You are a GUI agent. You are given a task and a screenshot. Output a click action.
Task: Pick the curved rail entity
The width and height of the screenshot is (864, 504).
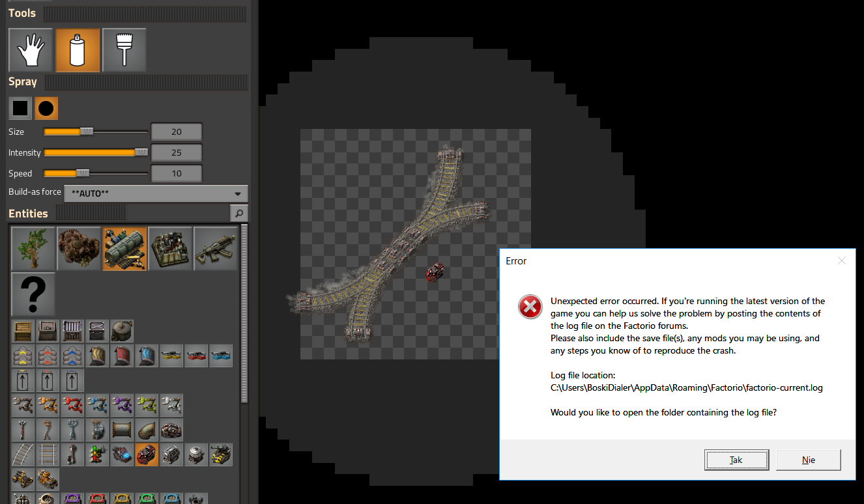click(x=23, y=455)
